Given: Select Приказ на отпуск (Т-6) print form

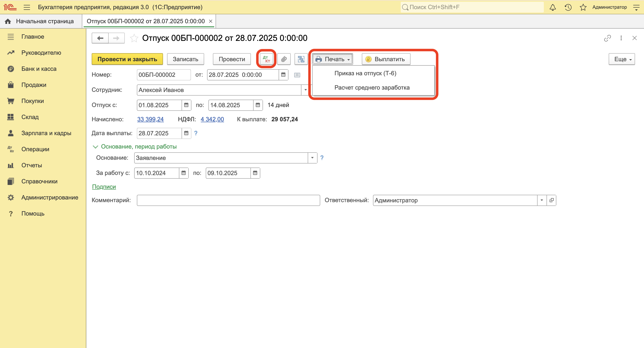Looking at the screenshot, I should tap(373, 73).
